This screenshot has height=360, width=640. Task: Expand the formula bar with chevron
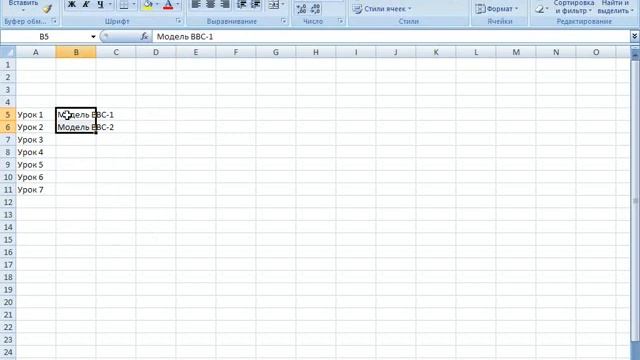click(635, 37)
